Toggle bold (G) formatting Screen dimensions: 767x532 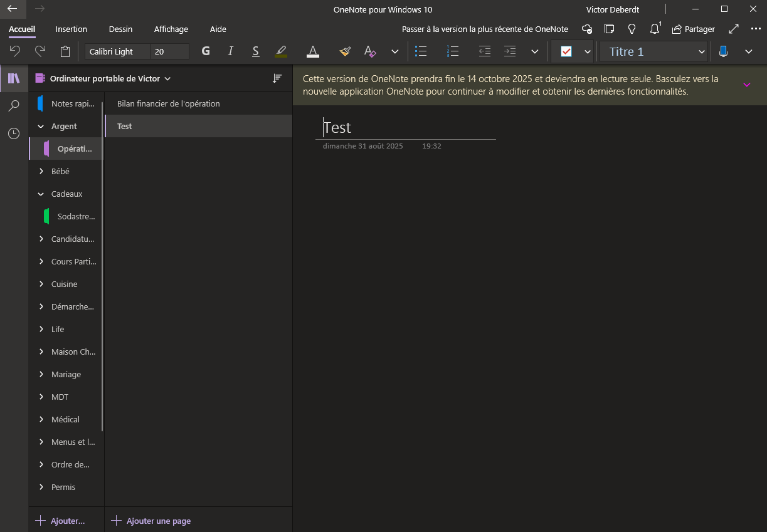[x=206, y=51]
